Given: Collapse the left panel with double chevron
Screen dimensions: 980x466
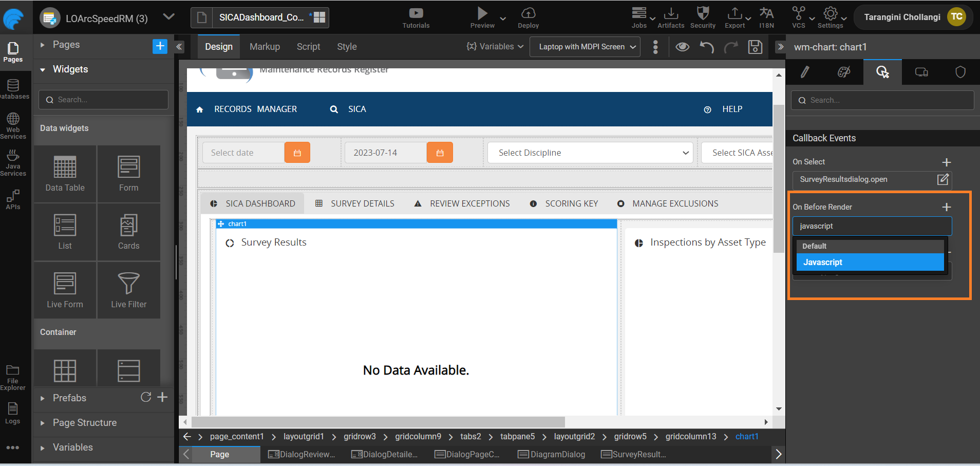Looking at the screenshot, I should (x=179, y=47).
